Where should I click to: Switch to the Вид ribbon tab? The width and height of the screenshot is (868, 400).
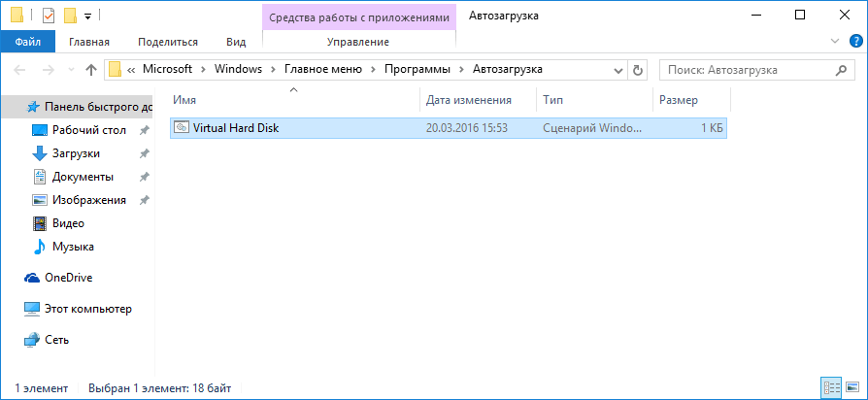point(236,42)
